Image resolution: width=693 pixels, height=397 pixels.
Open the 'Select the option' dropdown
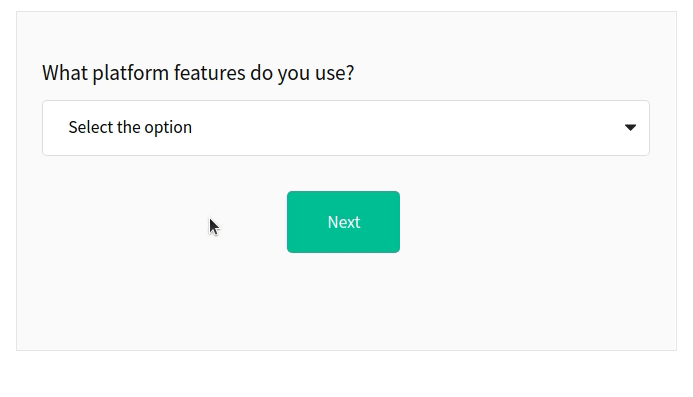346,128
